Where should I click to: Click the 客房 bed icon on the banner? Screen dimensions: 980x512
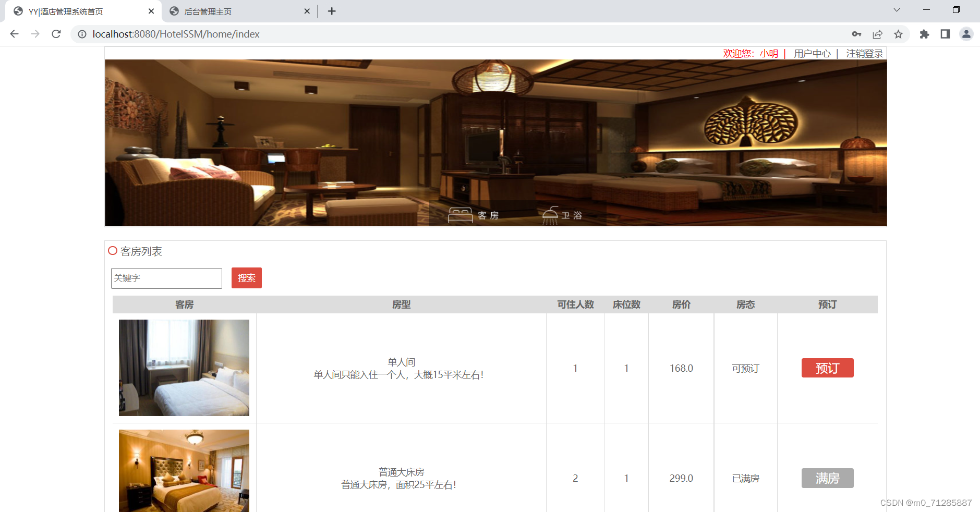click(461, 214)
